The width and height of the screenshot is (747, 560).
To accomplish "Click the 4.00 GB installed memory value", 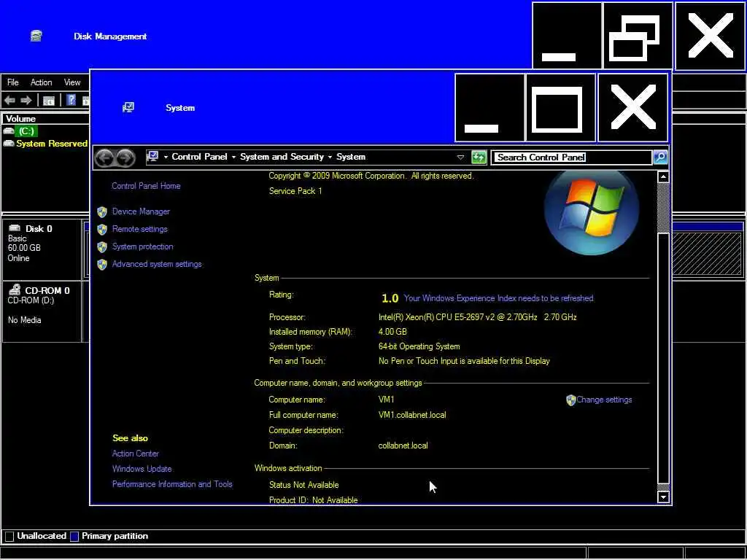I will pos(392,332).
